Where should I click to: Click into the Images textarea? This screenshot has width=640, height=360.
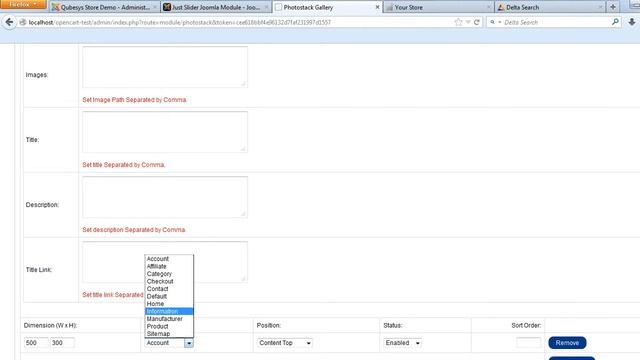click(165, 67)
